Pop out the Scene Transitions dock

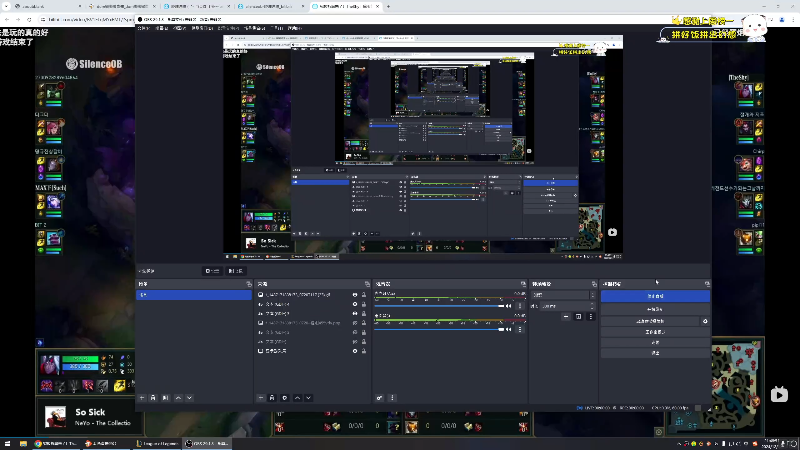(594, 284)
